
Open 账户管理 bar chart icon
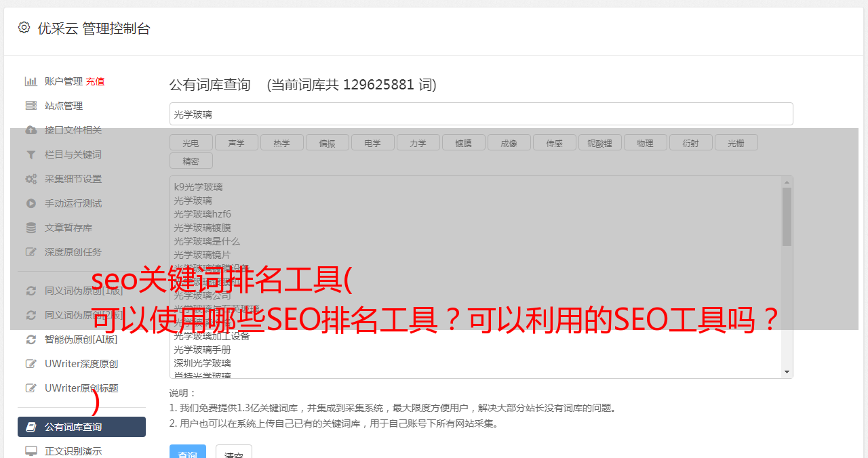pyautogui.click(x=31, y=81)
